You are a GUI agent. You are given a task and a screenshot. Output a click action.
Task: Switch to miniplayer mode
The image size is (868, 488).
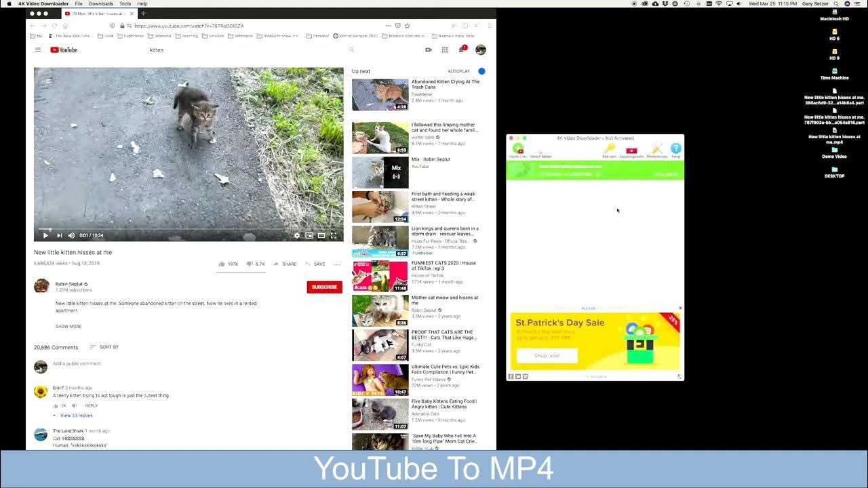click(x=309, y=235)
